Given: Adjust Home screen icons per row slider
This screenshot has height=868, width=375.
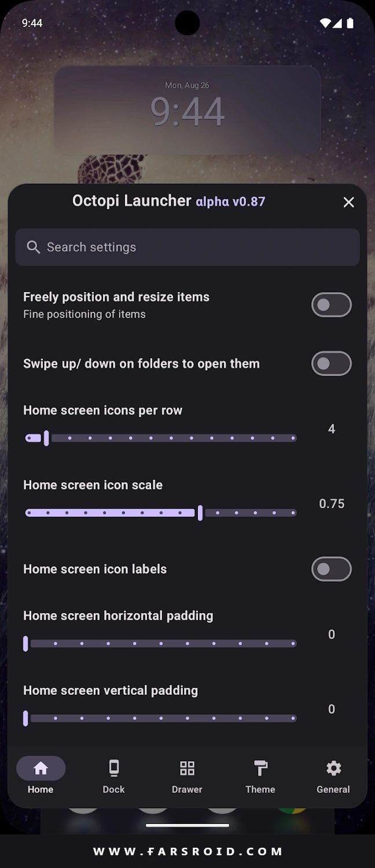Looking at the screenshot, I should [161, 438].
